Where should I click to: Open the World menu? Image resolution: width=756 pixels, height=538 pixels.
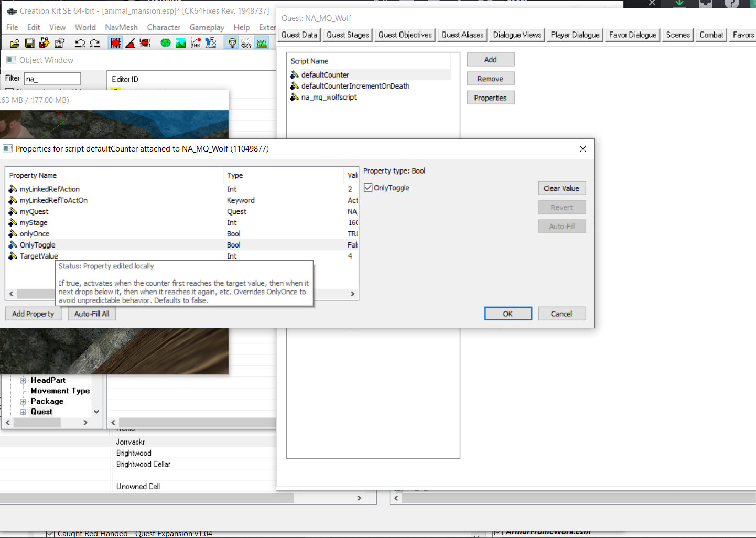coord(85,27)
